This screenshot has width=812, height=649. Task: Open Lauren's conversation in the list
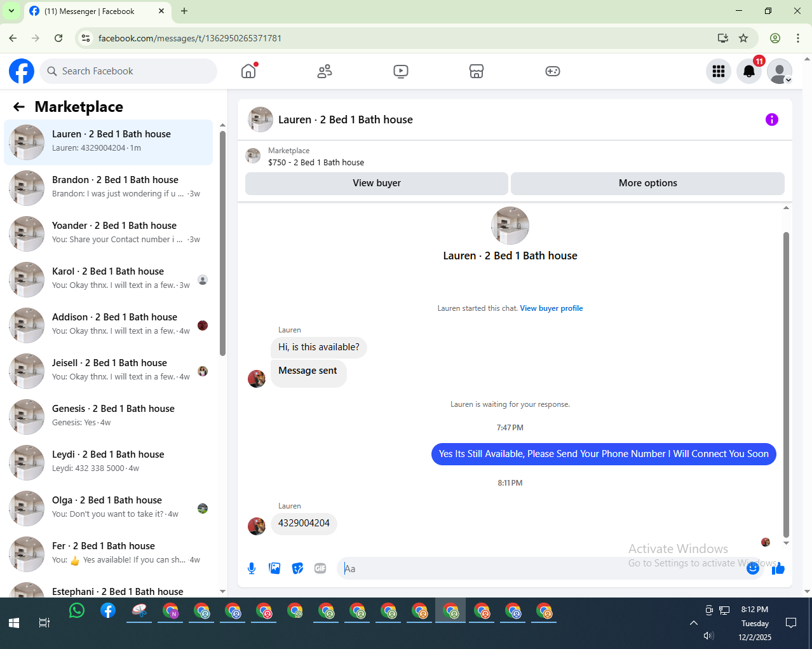(x=109, y=142)
